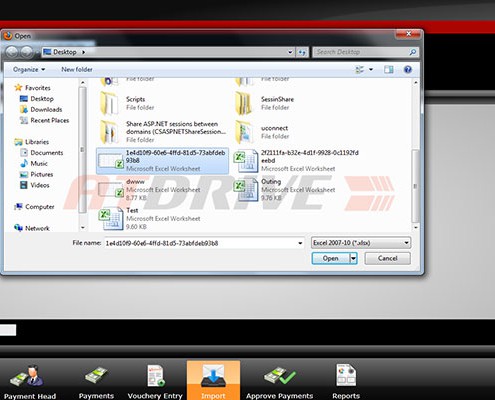This screenshot has height=400, width=495.
Task: Select the Test Excel worksheet file
Action: [150, 218]
